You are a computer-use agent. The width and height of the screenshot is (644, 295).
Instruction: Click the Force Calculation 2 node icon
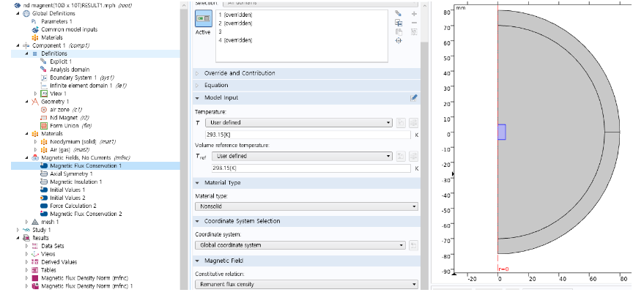[x=44, y=206]
